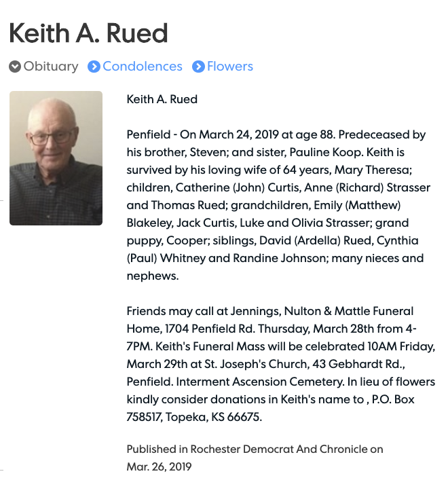This screenshot has height=478, width=448.
Task: Open the portrait photo of Keith Rued
Action: coord(56,158)
